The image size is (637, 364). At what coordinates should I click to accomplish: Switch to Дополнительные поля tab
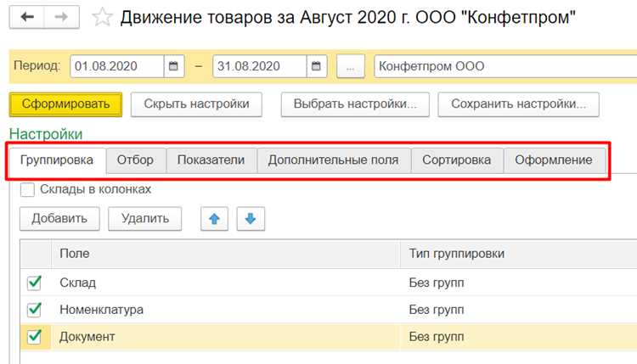[333, 160]
